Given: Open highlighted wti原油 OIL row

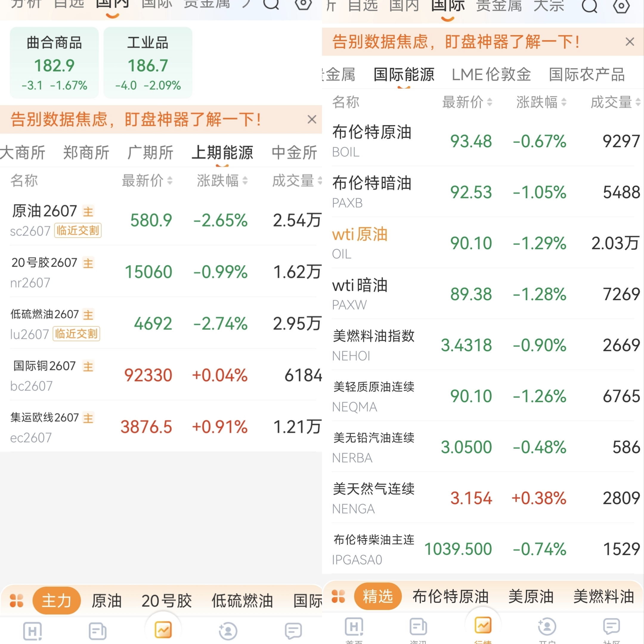Looking at the screenshot, I should pyautogui.click(x=483, y=243).
